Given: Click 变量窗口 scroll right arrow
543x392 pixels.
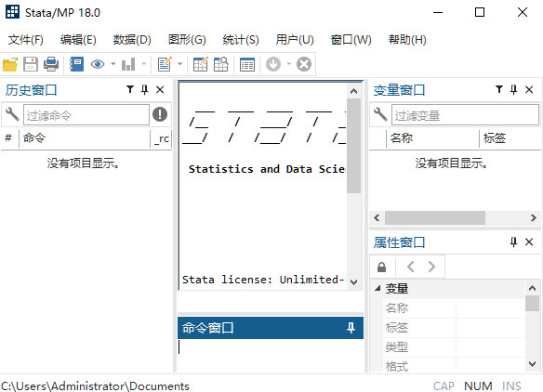Looking at the screenshot, I should pos(534,218).
